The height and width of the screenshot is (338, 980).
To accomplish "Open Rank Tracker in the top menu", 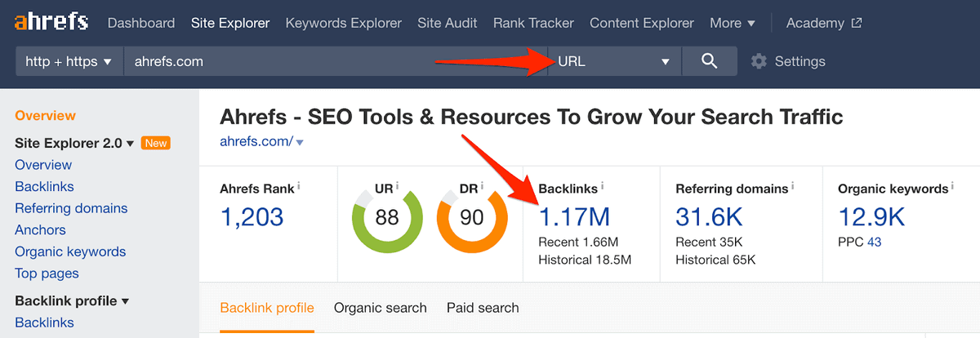I will point(533,23).
